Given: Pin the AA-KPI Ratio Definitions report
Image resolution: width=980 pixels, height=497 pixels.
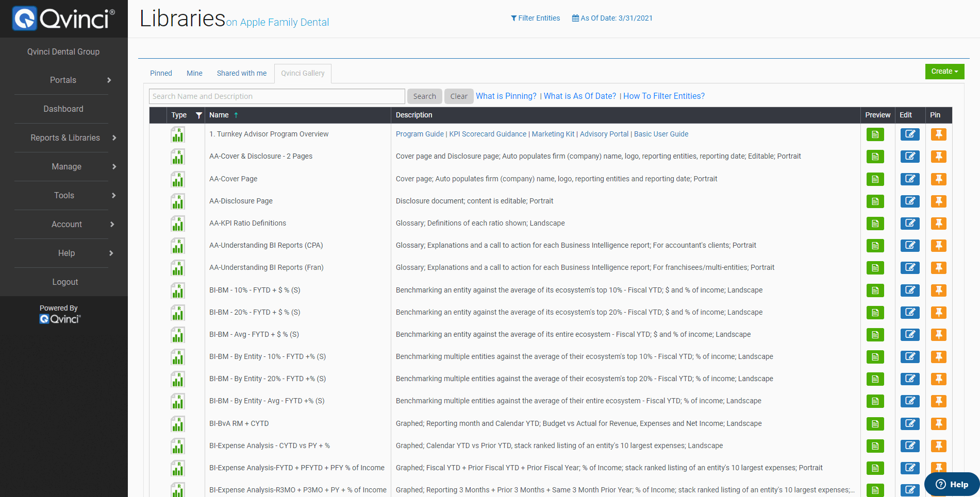Looking at the screenshot, I should [938, 224].
